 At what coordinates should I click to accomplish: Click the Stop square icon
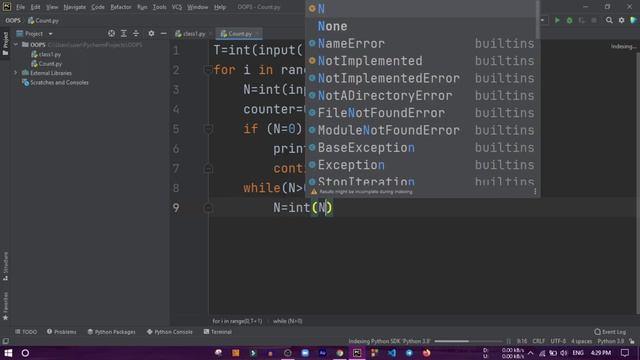pos(594,20)
